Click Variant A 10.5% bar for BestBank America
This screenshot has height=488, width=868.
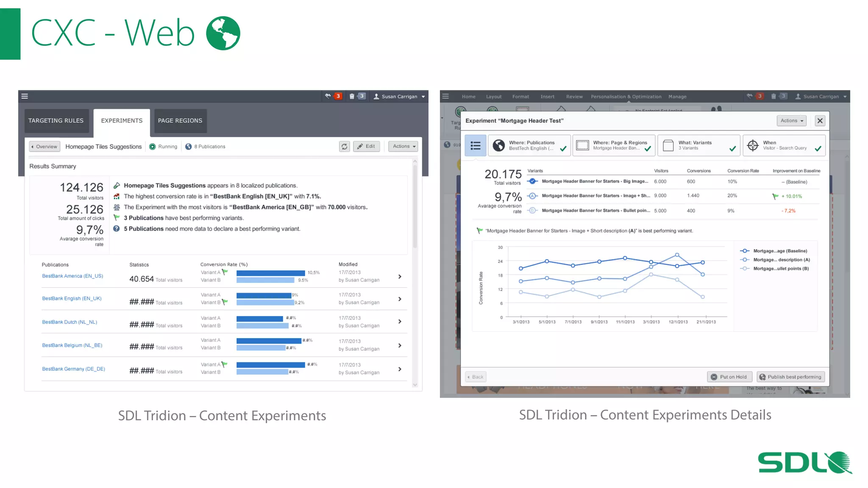click(270, 273)
